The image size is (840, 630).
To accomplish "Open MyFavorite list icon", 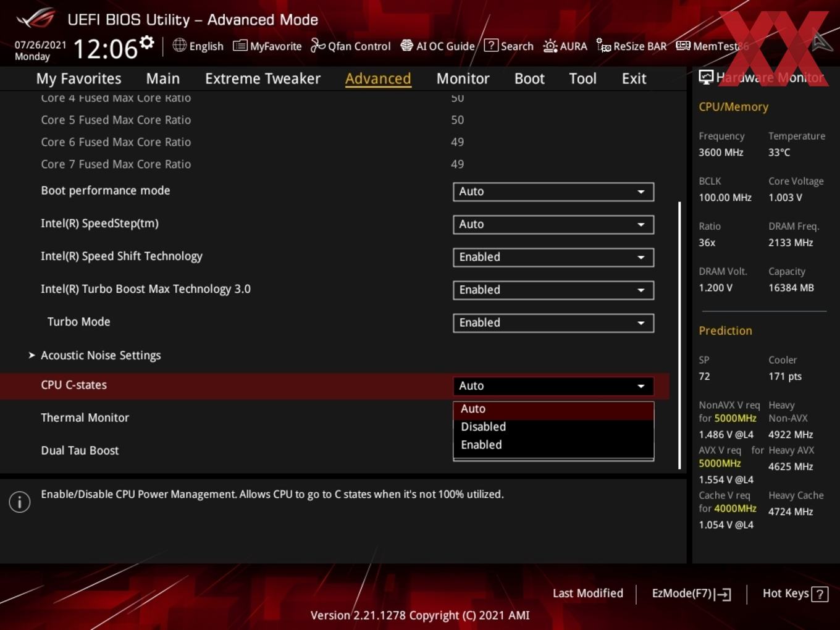I will pos(240,46).
